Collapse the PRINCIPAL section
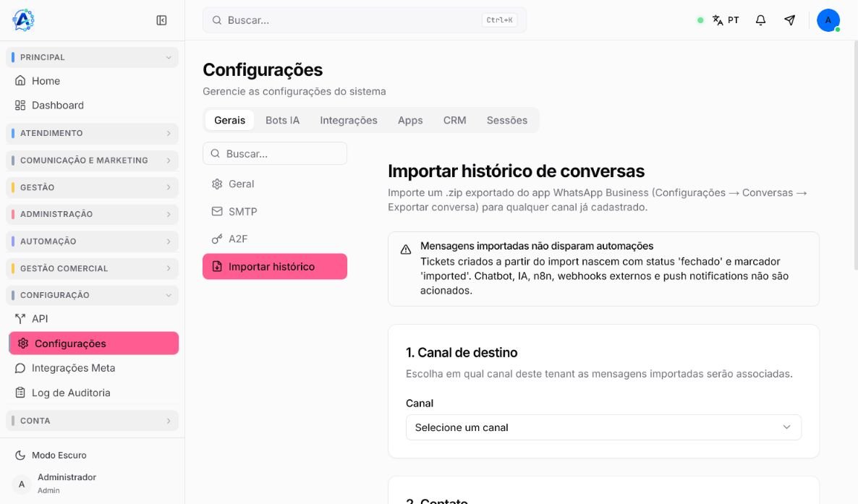 pos(92,57)
